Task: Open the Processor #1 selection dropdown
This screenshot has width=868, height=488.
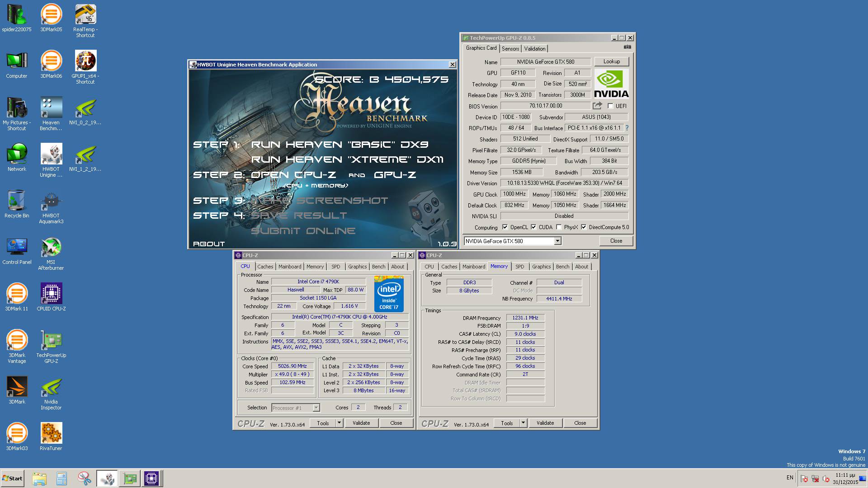Action: 316,408
